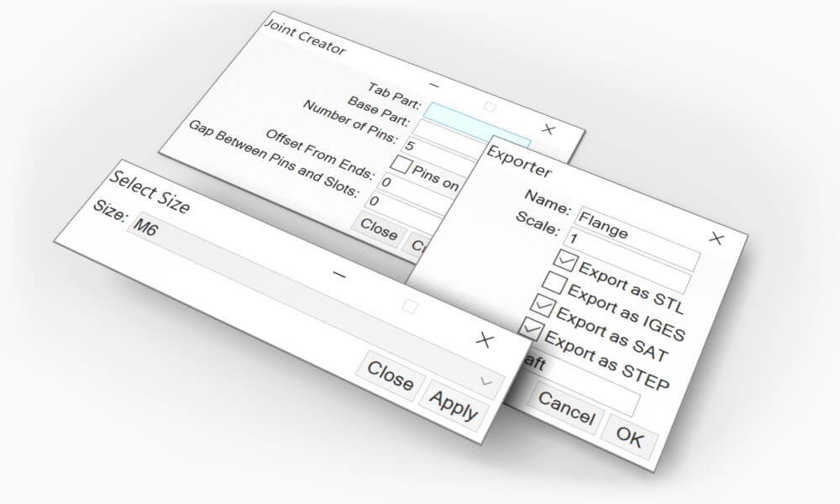Screen dimensions: 840x504
Task: Minimize the Select Size window
Action: (339, 275)
